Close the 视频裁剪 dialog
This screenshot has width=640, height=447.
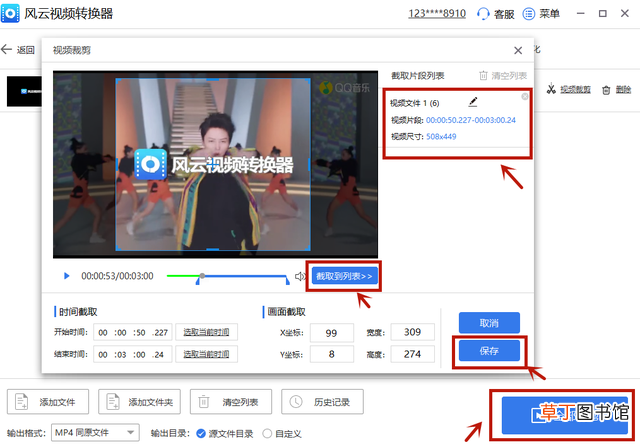(518, 50)
